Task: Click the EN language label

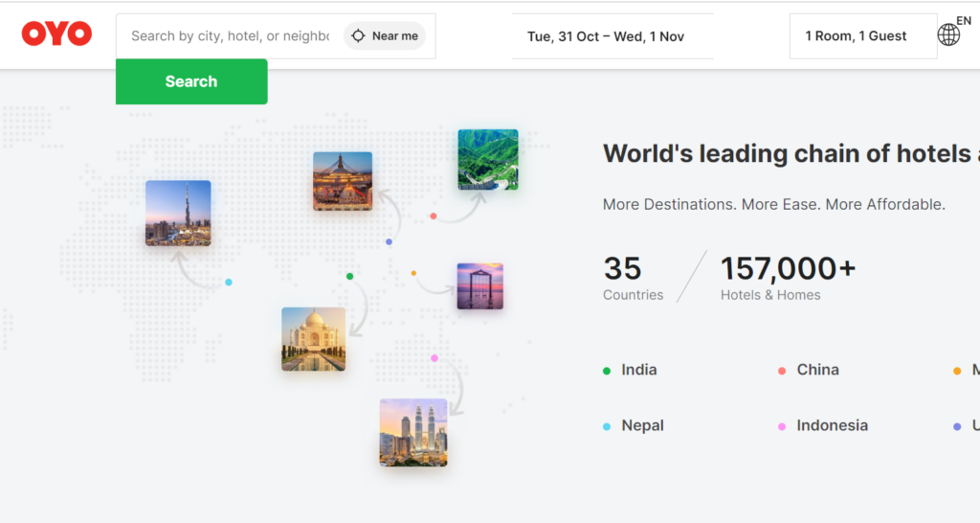Action: click(964, 21)
